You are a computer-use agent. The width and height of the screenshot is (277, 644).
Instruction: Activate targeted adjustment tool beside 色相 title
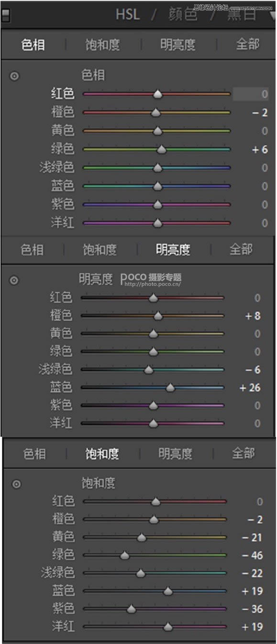pyautogui.click(x=15, y=76)
